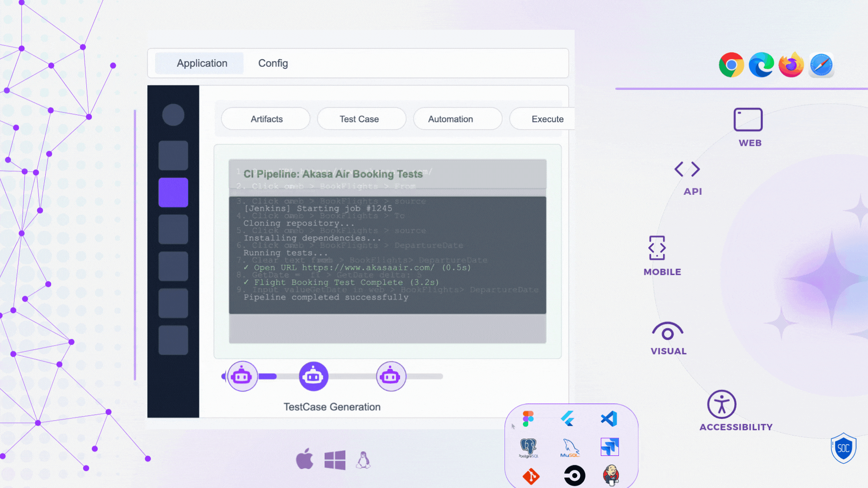Click the filled purple progress segment
Image resolution: width=868 pixels, height=488 pixels.
(267, 376)
